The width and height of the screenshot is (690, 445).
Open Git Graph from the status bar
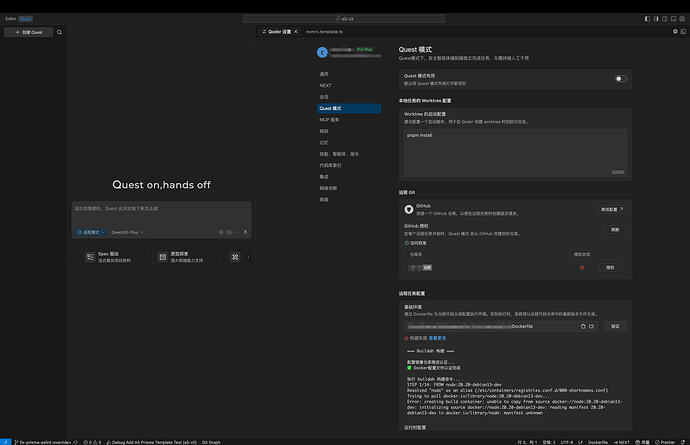(x=211, y=442)
